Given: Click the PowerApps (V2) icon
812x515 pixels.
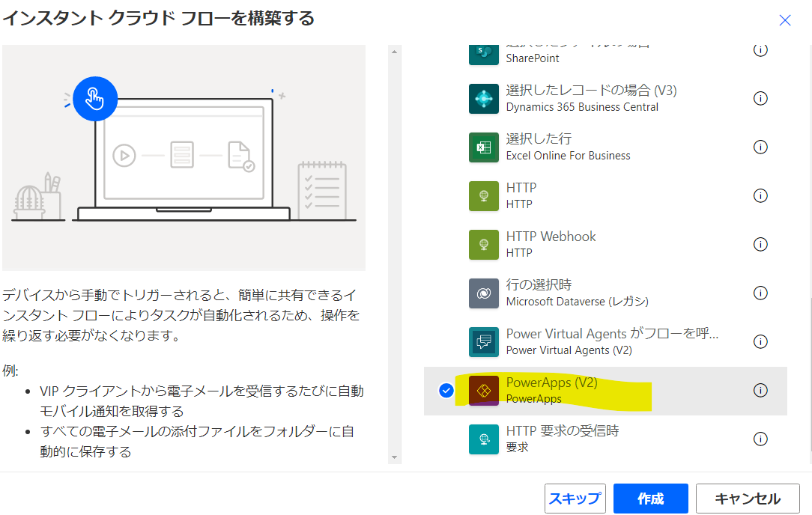Looking at the screenshot, I should [484, 390].
